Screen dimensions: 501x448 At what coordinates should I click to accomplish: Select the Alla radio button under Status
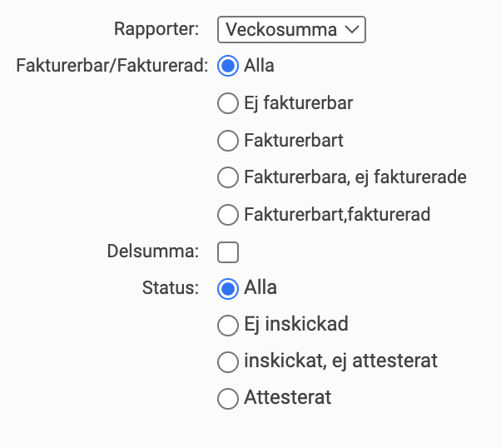coord(227,288)
